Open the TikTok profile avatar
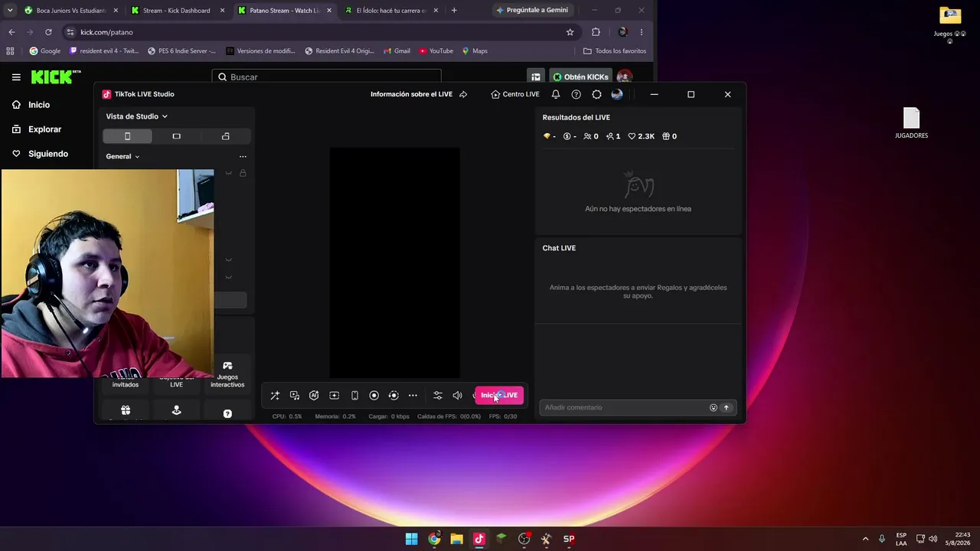The width and height of the screenshot is (980, 551). click(617, 94)
